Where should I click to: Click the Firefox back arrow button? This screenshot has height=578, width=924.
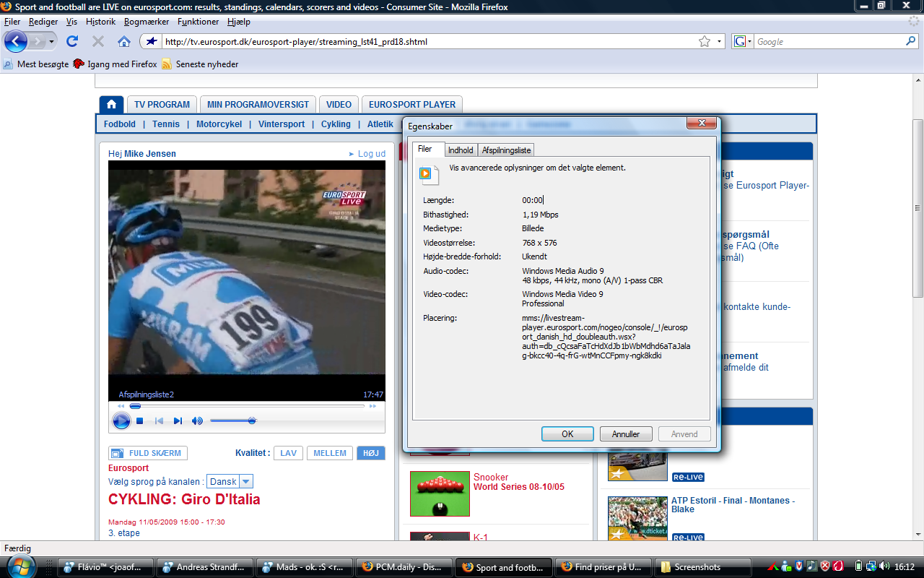pos(16,41)
